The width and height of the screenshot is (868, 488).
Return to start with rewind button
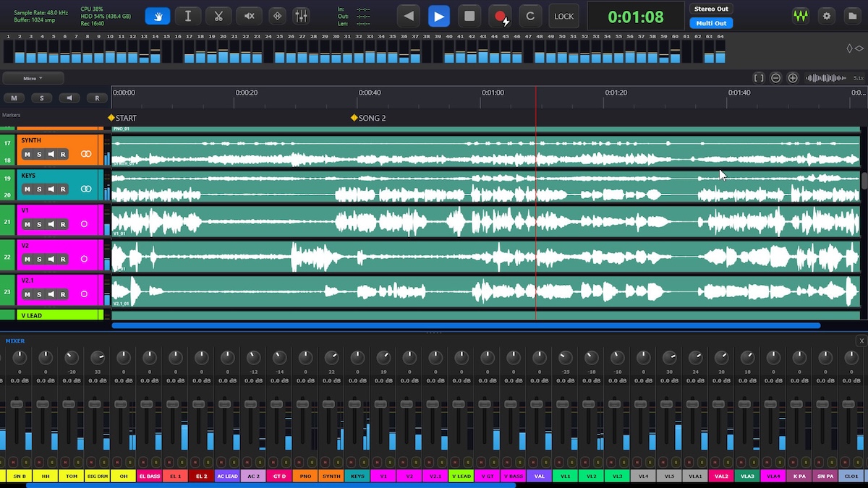[409, 16]
